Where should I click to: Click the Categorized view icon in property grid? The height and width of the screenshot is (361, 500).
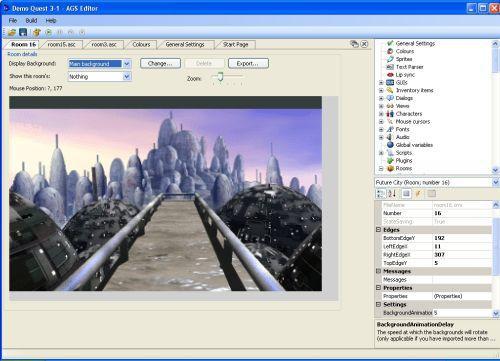coord(380,194)
